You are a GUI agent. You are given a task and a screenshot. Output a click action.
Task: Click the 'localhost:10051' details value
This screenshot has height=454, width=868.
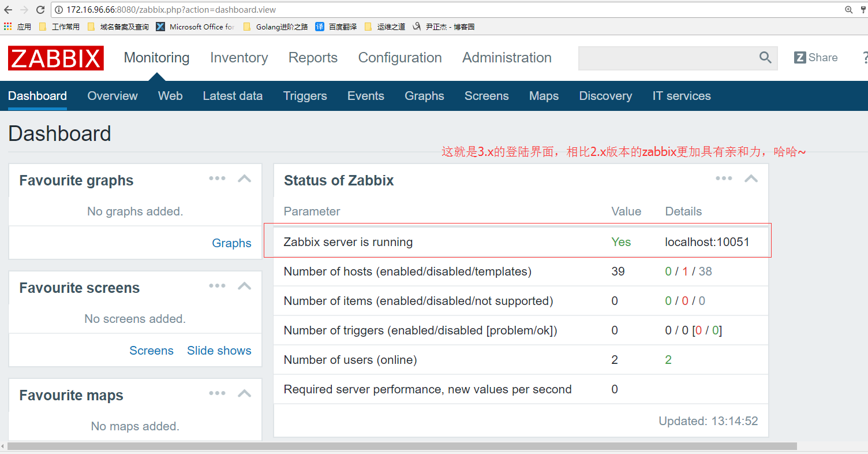[707, 242]
